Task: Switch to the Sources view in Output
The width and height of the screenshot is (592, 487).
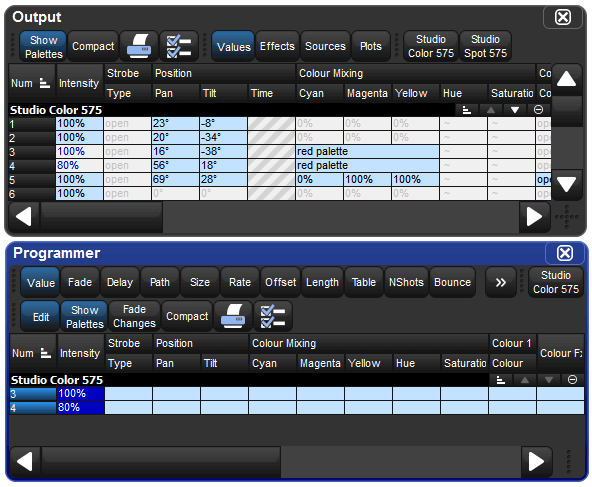Action: 325,46
